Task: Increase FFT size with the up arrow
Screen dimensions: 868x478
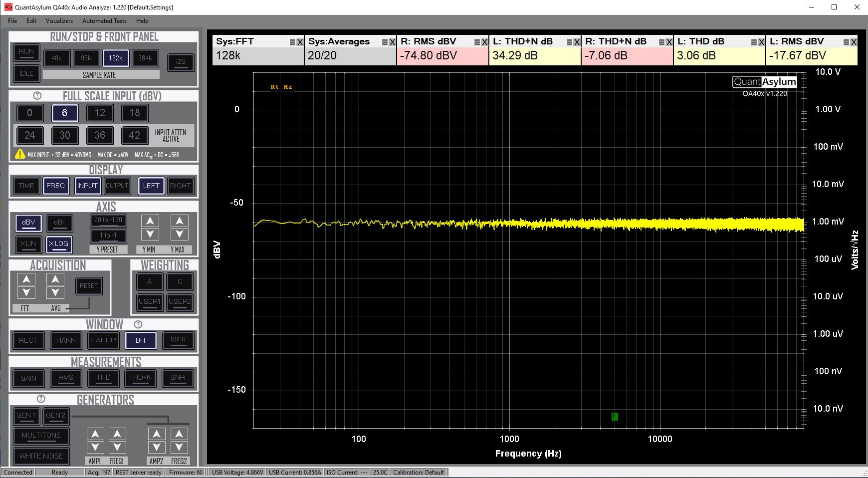Action: click(26, 279)
